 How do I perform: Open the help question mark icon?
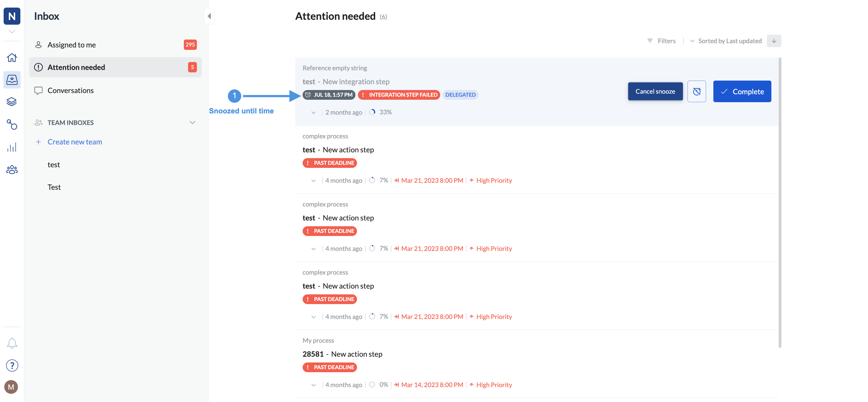coord(12,366)
